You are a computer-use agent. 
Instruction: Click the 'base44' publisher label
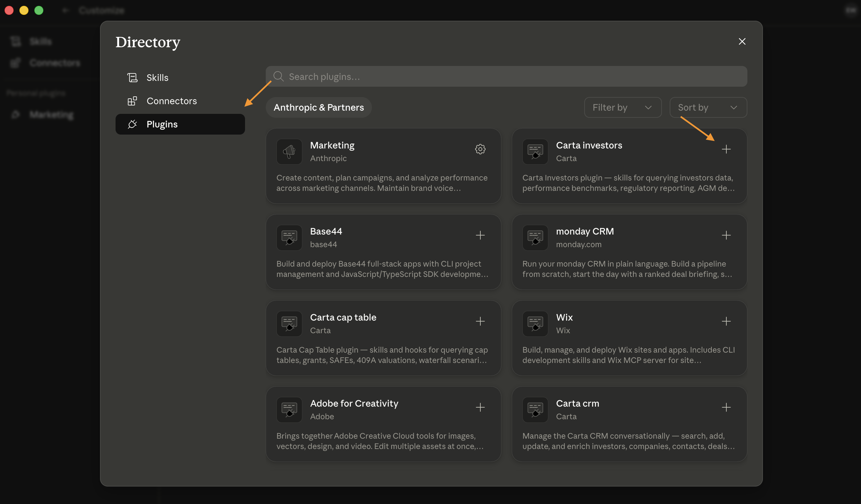(323, 245)
